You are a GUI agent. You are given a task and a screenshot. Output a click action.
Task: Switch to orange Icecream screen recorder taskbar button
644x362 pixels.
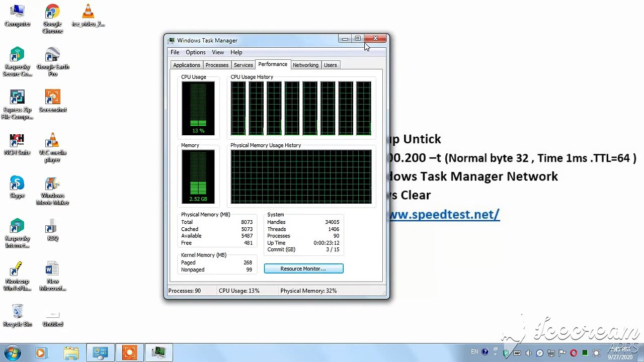pyautogui.click(x=129, y=353)
